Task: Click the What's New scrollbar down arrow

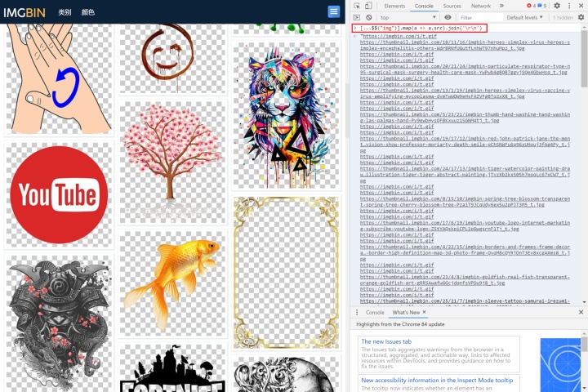Action: pos(584,389)
